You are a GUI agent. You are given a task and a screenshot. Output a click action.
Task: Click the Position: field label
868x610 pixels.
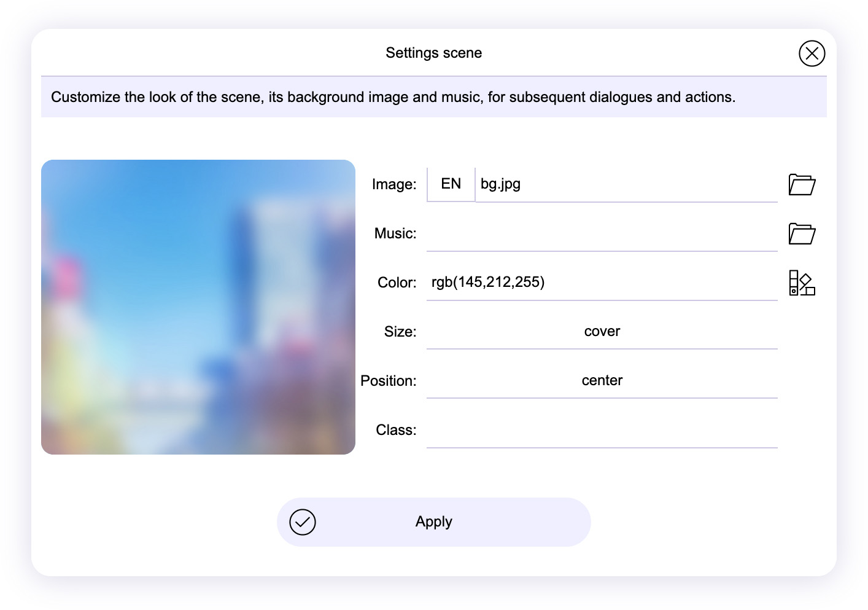pos(388,381)
